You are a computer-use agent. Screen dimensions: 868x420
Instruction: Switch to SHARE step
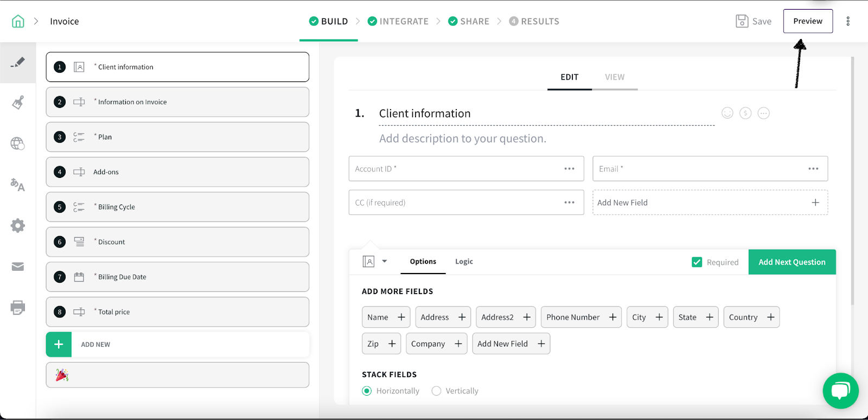(x=469, y=21)
